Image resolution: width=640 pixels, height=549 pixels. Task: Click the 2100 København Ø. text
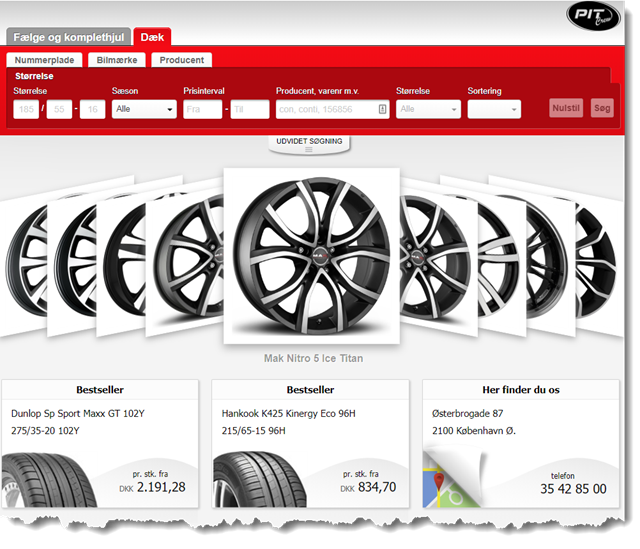tap(474, 431)
